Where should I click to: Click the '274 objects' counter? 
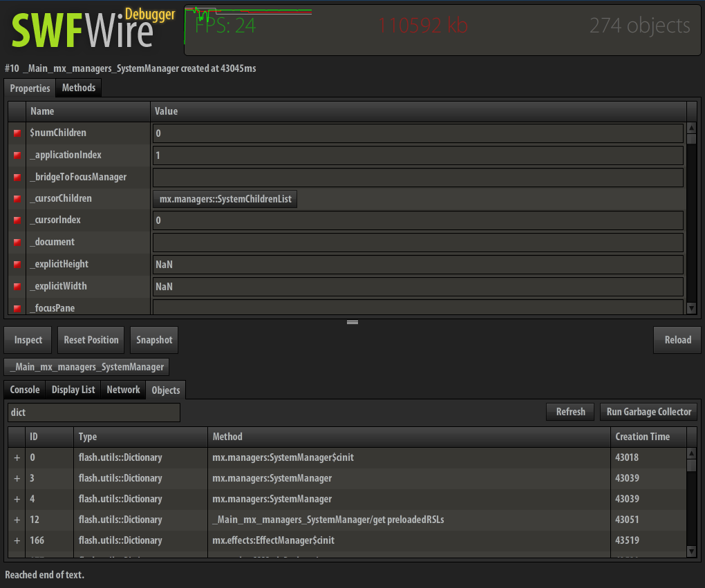[640, 26]
